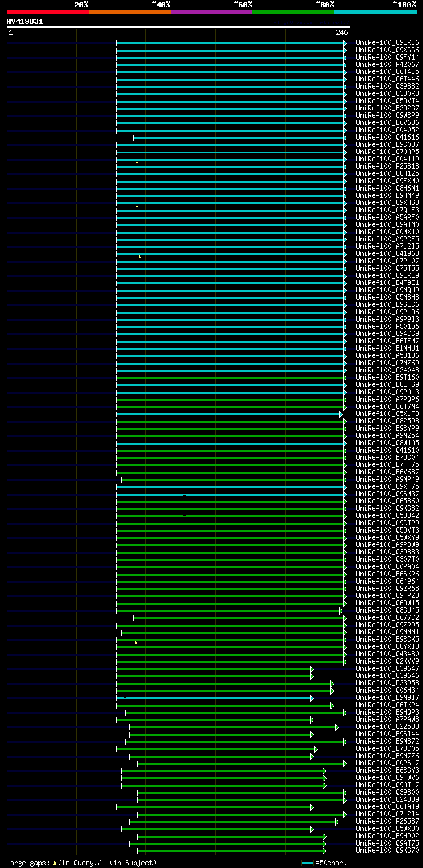Image resolution: width=423 pixels, height=868 pixels.
Task: Click the =50char. scale key
Action: click(x=324, y=863)
